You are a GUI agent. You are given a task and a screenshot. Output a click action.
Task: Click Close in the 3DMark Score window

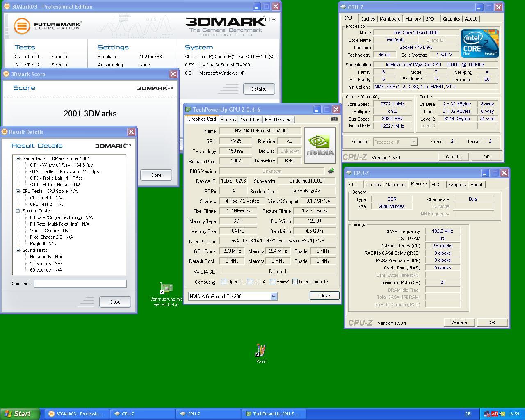[x=156, y=175]
